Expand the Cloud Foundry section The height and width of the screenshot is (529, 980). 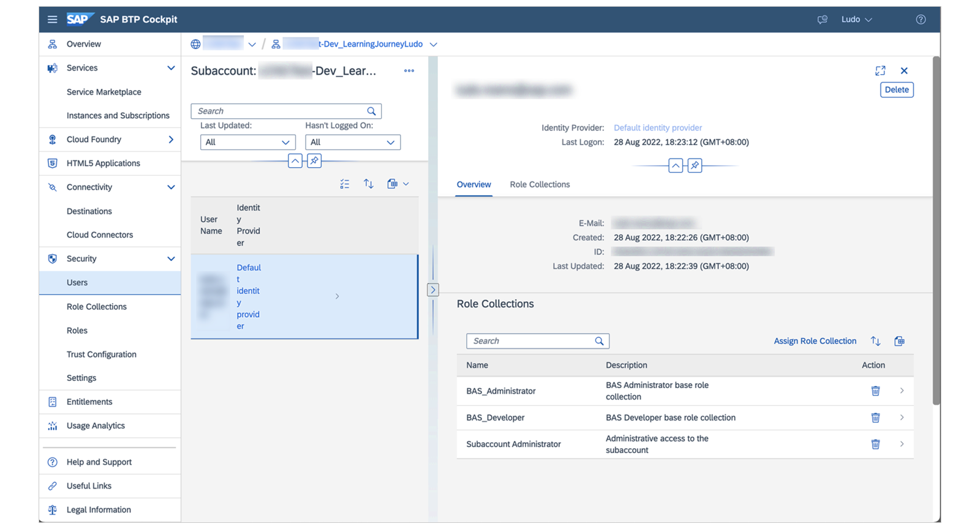point(171,140)
